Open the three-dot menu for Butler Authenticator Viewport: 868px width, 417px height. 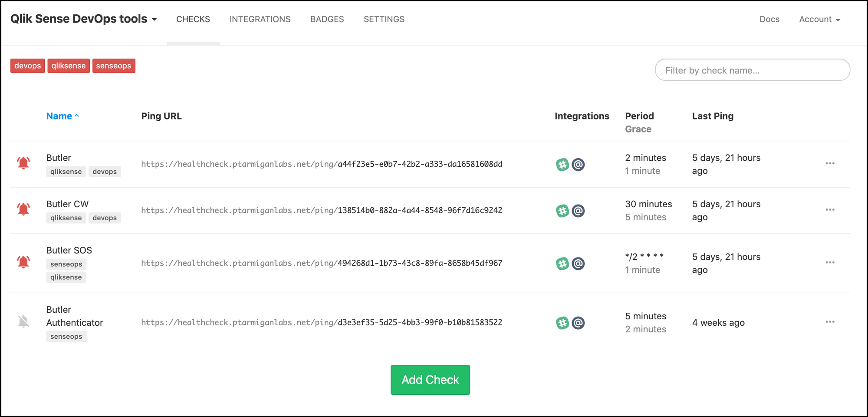click(x=830, y=322)
